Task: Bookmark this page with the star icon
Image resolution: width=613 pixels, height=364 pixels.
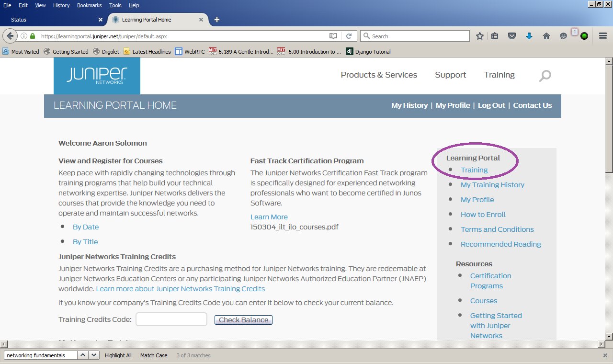Action: 479,36
